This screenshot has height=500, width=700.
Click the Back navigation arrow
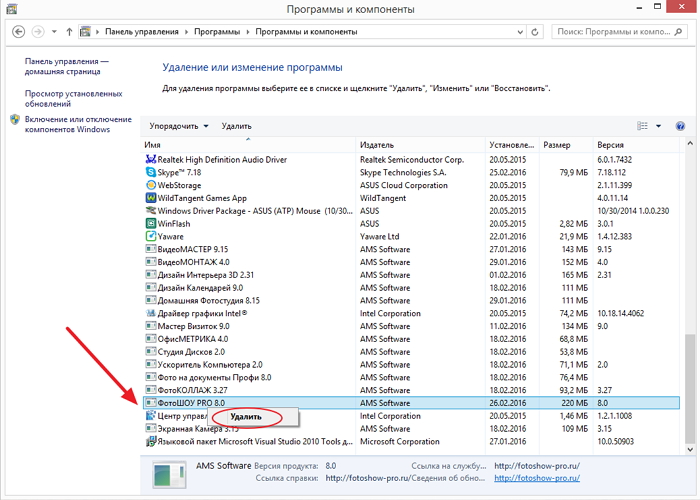18,32
